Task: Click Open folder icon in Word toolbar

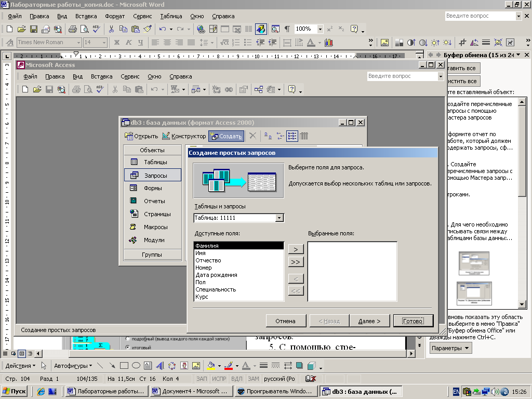Action: 21,29
